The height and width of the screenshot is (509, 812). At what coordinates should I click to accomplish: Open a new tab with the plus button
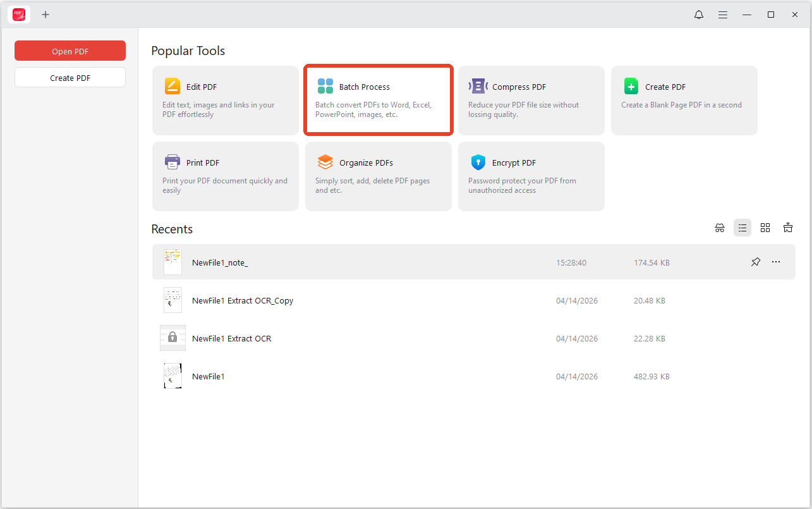click(x=45, y=14)
